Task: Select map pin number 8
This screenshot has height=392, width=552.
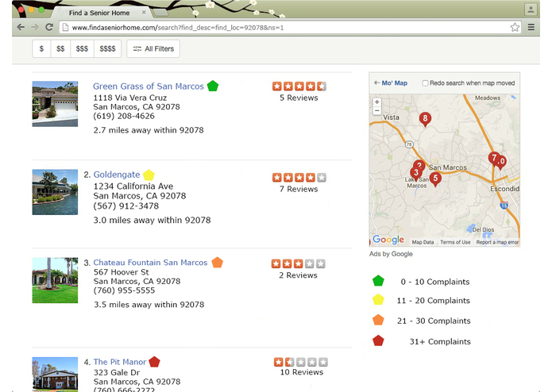Action: pyautogui.click(x=425, y=120)
